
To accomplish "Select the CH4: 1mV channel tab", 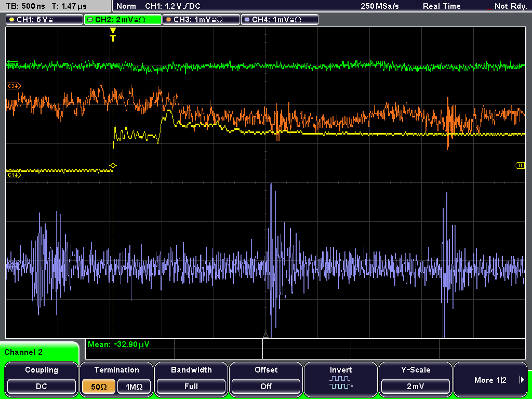I will pyautogui.click(x=280, y=19).
